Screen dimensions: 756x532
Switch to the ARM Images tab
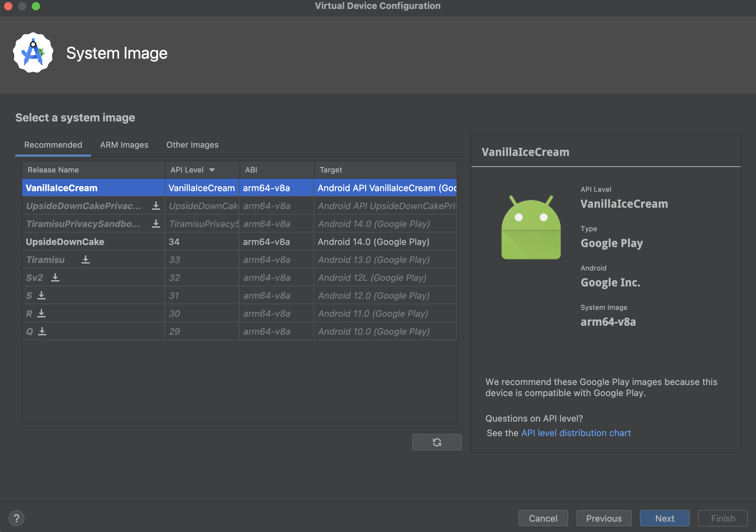pyautogui.click(x=124, y=145)
